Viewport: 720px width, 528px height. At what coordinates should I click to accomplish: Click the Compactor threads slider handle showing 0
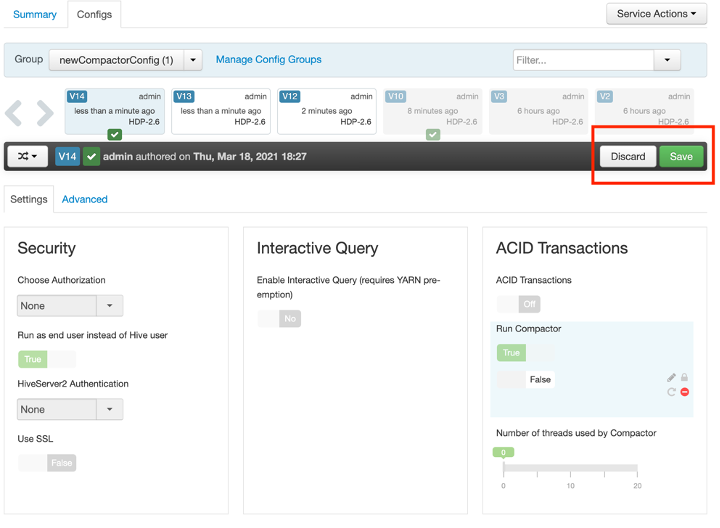coord(503,453)
